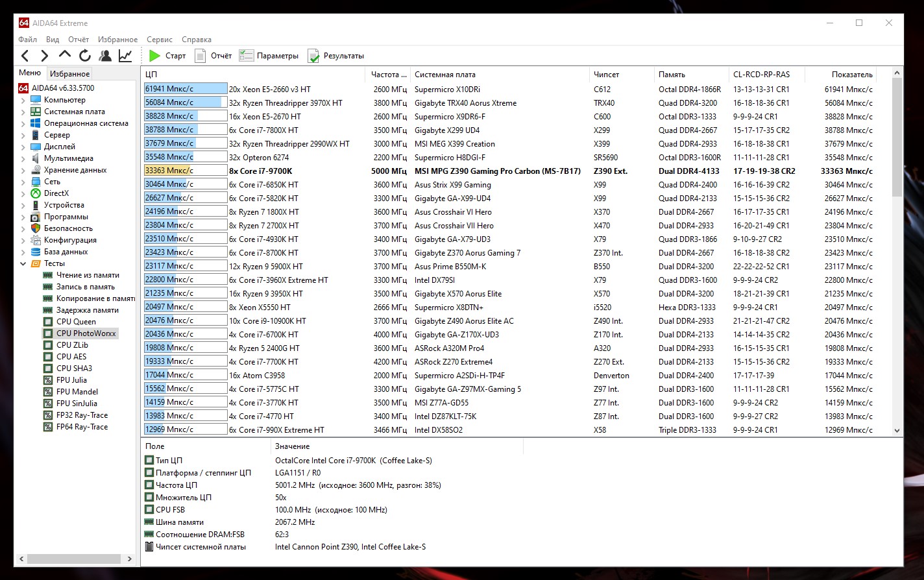Image resolution: width=924 pixels, height=580 pixels.
Task: Open the Отчёт menu in menu bar
Action: click(x=79, y=40)
